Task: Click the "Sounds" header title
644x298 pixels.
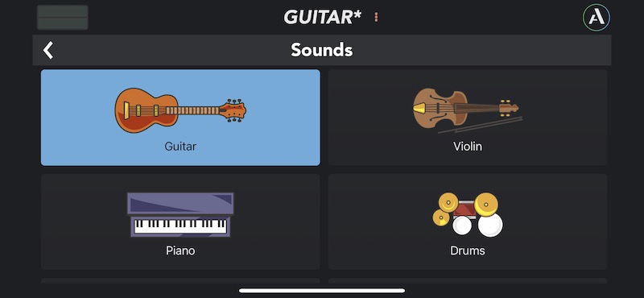Action: pos(322,50)
